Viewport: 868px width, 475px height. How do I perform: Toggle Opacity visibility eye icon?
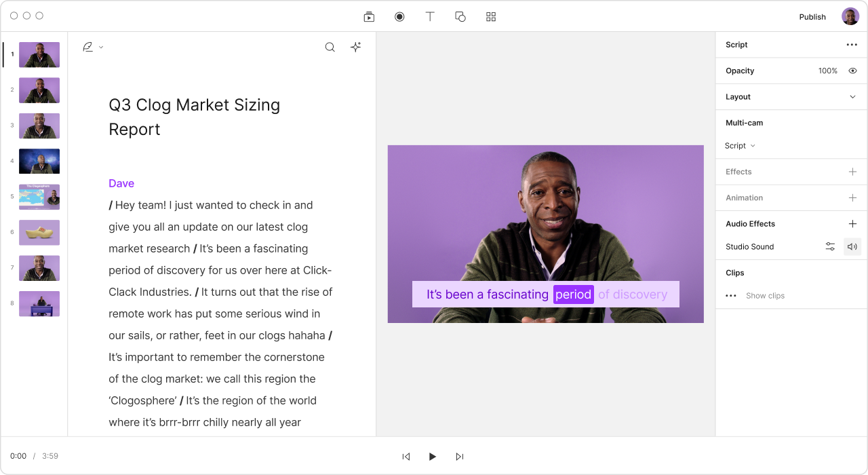coord(852,71)
